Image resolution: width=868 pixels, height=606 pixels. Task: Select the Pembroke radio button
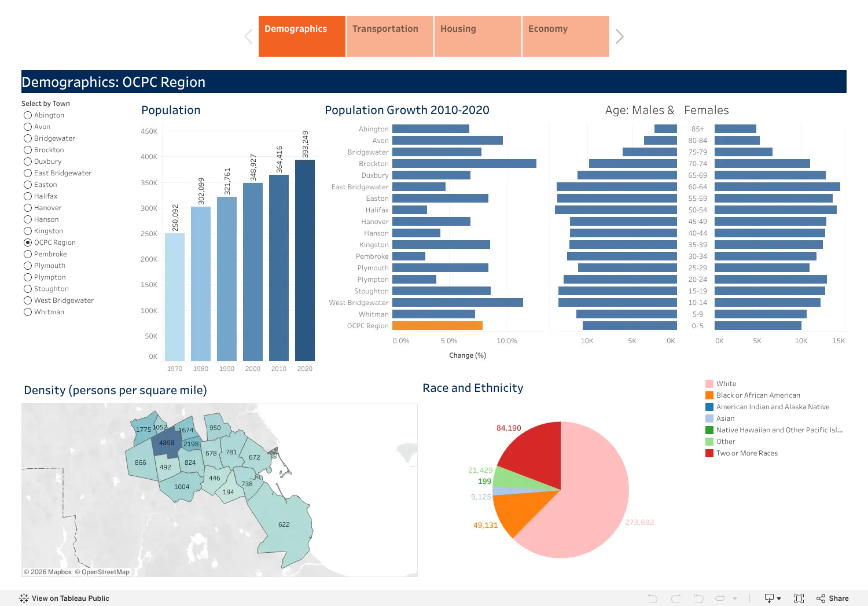pyautogui.click(x=28, y=254)
